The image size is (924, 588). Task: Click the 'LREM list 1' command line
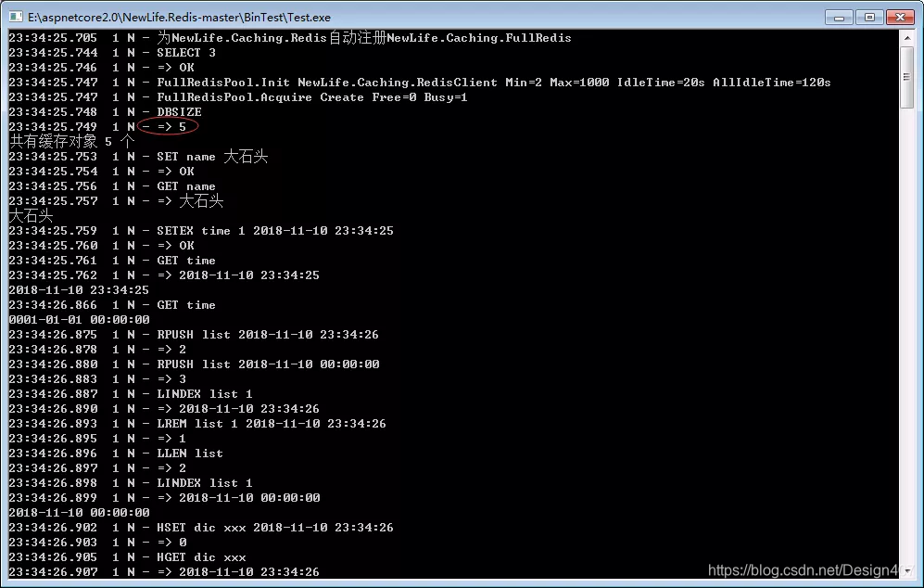(197, 424)
